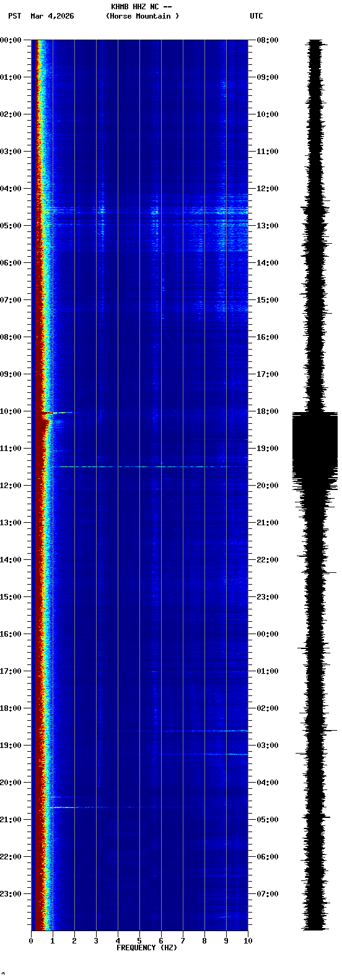Click the 21:00 label on PST axis
Image resolution: width=342 pixels, height=980 pixels.
click(11, 820)
